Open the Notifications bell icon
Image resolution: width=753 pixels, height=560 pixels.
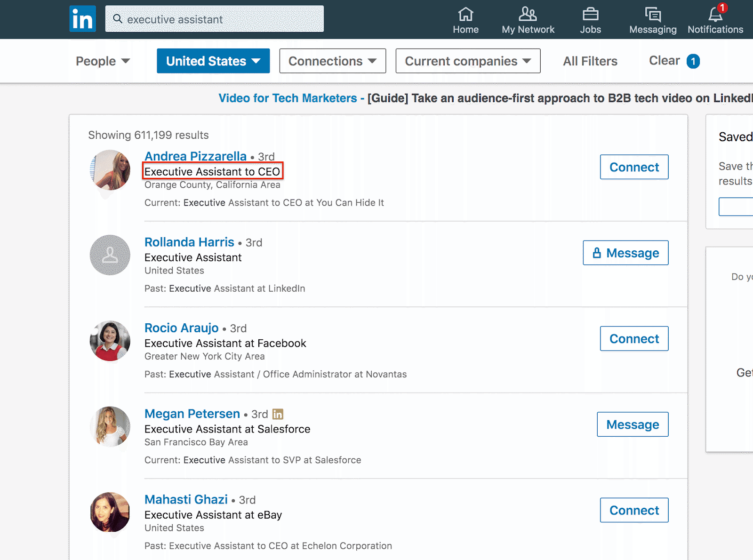click(715, 15)
